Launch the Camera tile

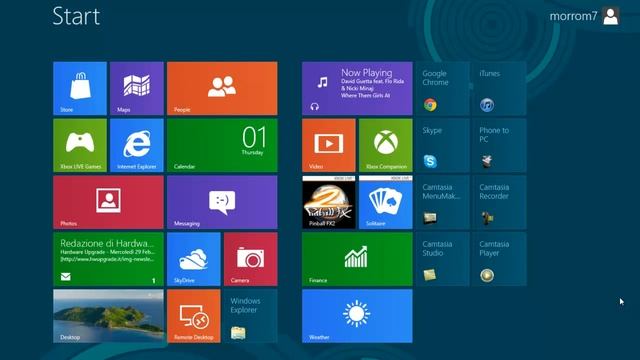251,259
